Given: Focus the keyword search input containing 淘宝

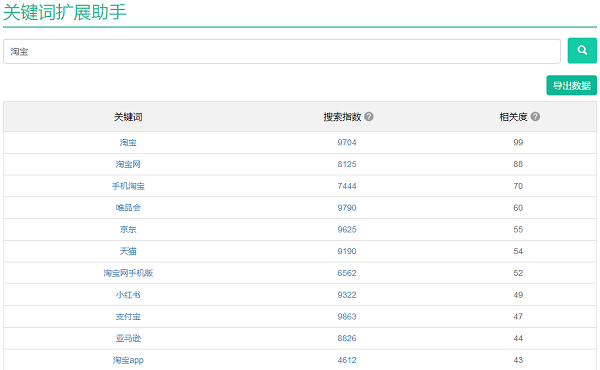Looking at the screenshot, I should coord(282,51).
